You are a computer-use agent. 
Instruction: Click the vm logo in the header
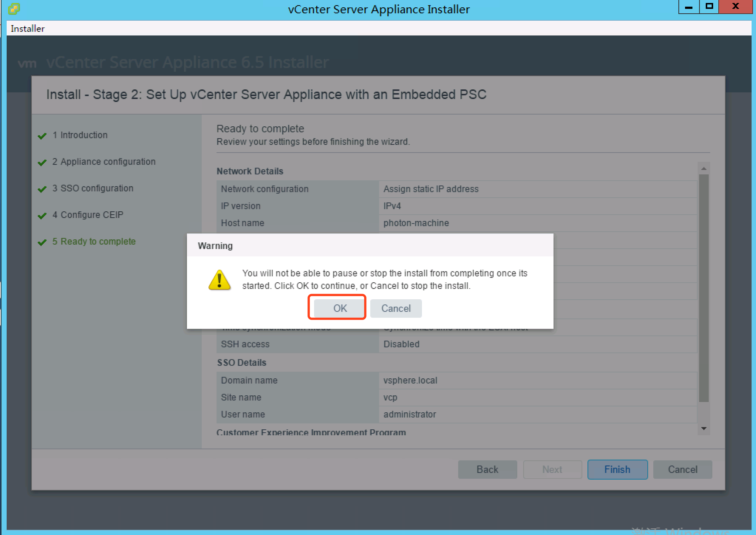(27, 64)
